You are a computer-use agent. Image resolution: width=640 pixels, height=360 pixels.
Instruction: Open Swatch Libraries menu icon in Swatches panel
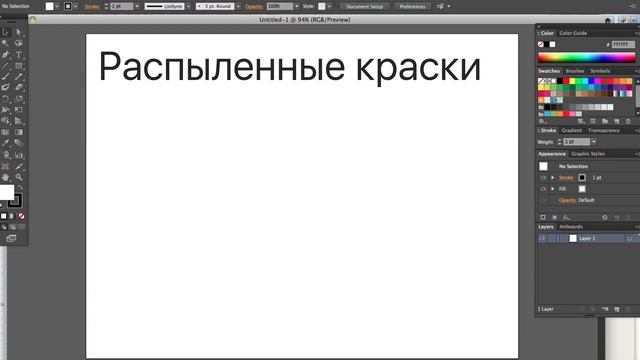(x=542, y=121)
